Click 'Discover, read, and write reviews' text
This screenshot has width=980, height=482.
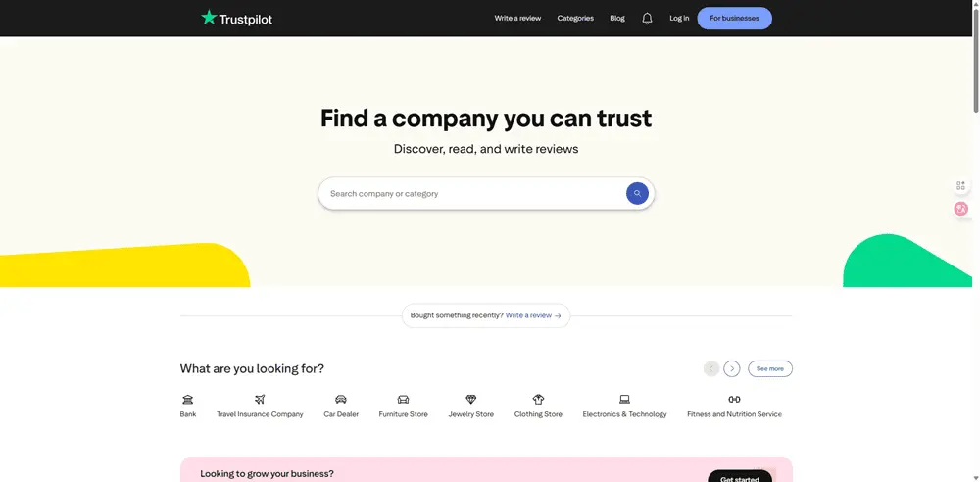pos(486,150)
